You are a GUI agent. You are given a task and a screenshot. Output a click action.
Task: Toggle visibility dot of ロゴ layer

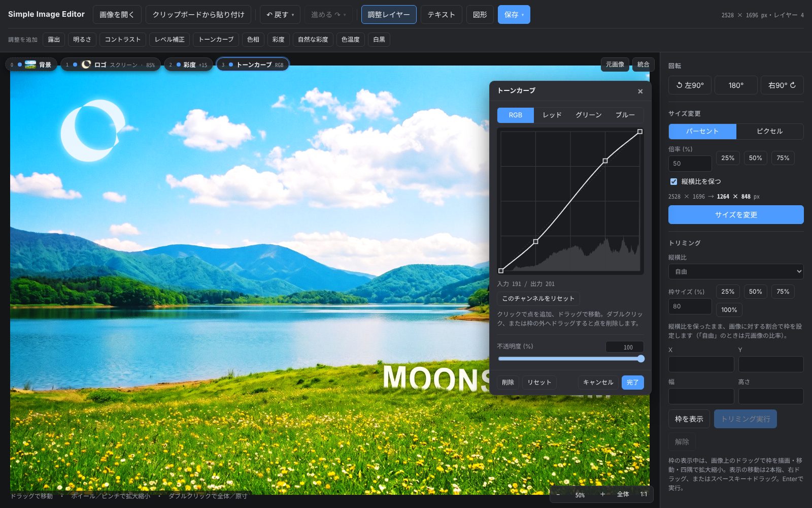tap(75, 65)
